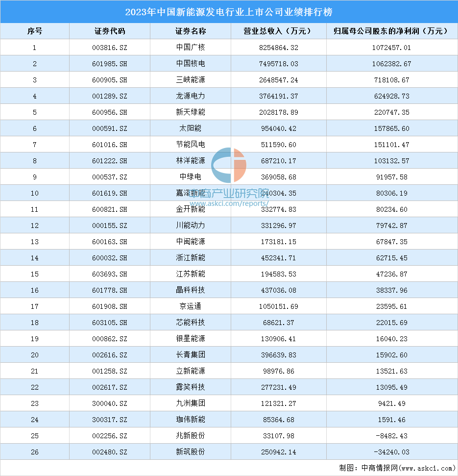Click company name "江苏新能"
The height and width of the screenshot is (476, 458).
191,274
